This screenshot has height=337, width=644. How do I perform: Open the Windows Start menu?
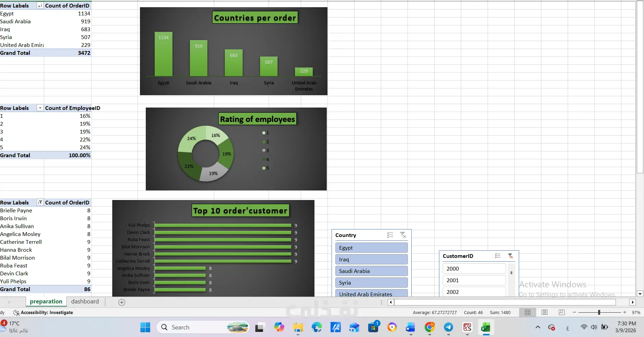(x=145, y=327)
